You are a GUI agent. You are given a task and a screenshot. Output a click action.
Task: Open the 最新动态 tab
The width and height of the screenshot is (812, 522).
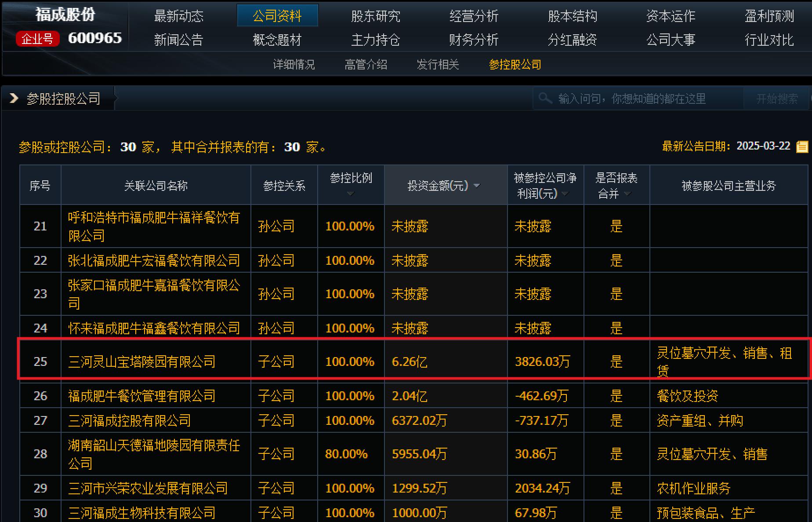[179, 16]
